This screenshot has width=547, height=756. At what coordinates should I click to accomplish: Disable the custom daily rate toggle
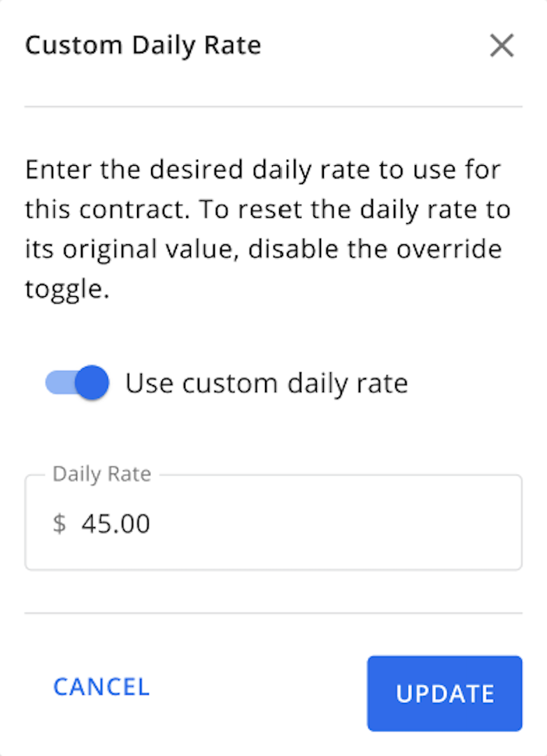(78, 383)
